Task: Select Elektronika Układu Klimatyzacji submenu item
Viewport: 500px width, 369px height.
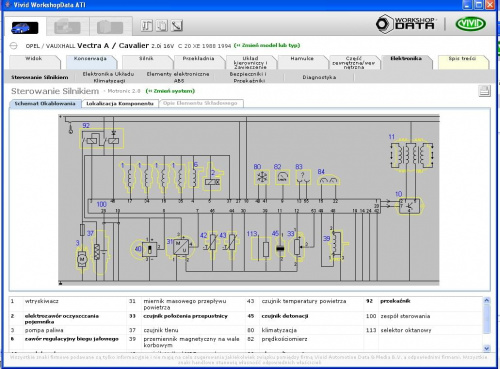Action: (x=109, y=77)
